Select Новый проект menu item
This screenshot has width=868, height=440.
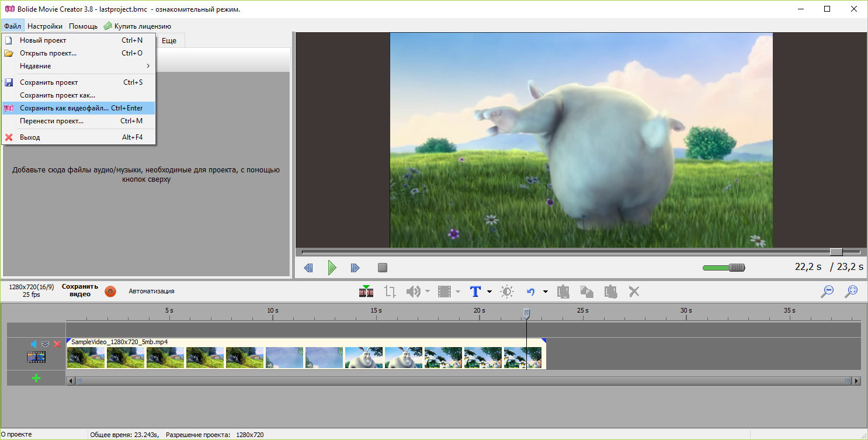point(78,40)
